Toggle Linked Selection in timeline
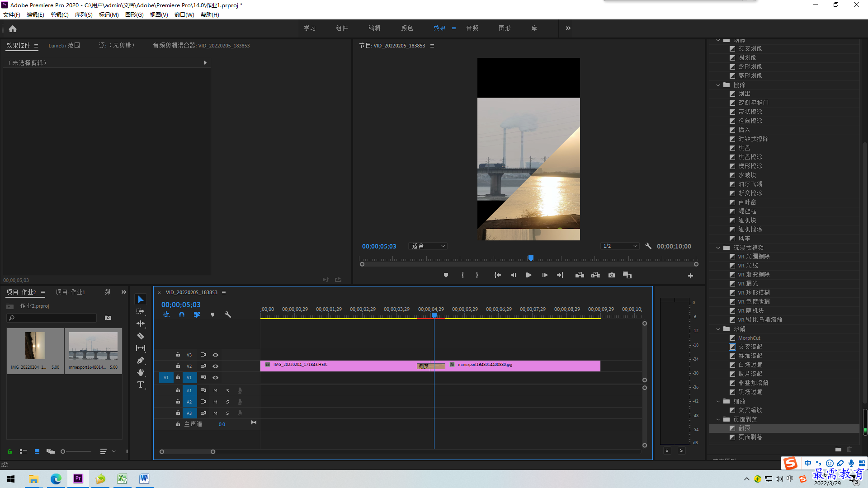This screenshot has width=868, height=488. pyautogui.click(x=197, y=314)
